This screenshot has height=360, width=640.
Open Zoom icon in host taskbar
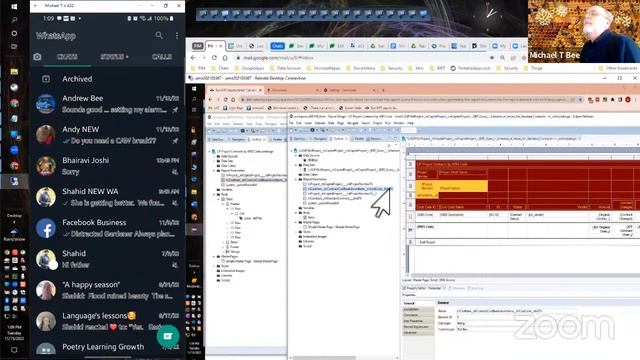point(14,150)
